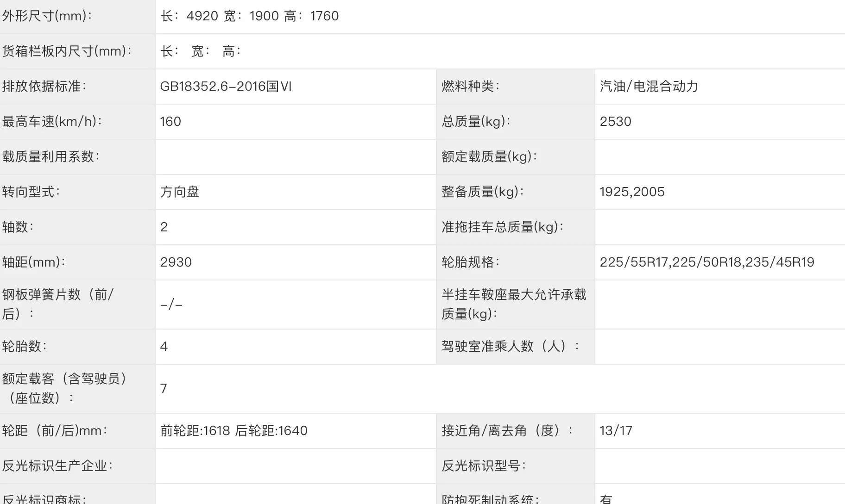Click the 准拖挂车总质量(kg) label cell
The height and width of the screenshot is (504, 845).
point(515,227)
